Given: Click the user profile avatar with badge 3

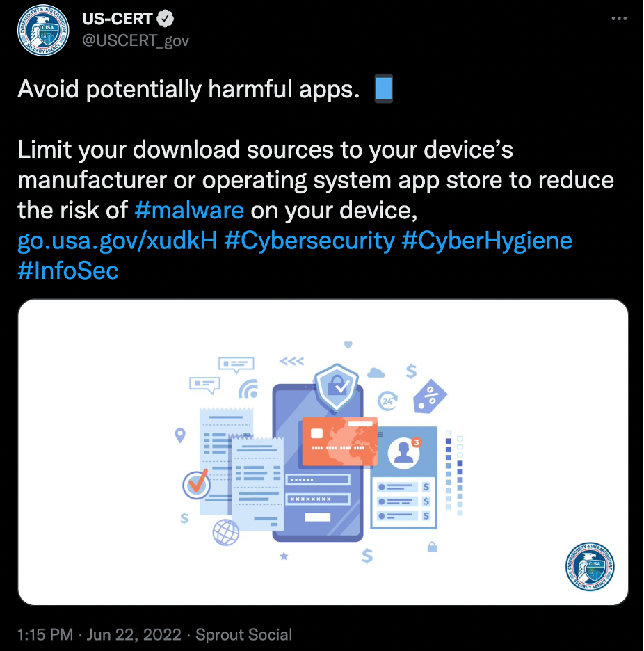Looking at the screenshot, I should (x=404, y=451).
